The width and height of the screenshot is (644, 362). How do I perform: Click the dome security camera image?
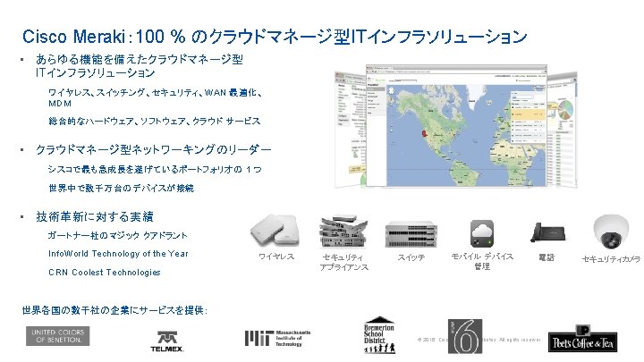611,232
